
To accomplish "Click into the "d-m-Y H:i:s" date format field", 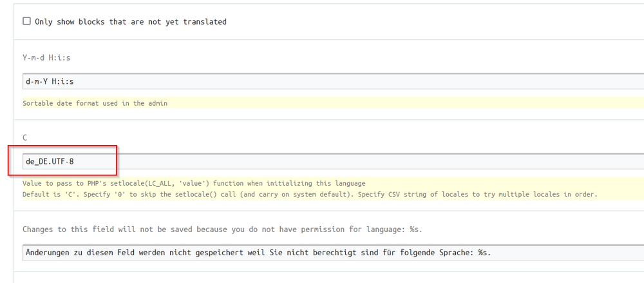I will click(322, 81).
